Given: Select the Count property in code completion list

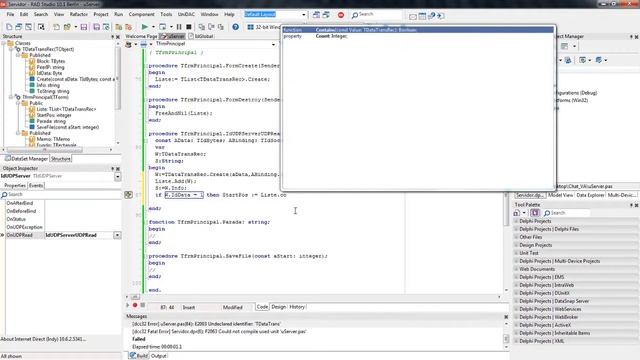Looking at the screenshot, I should (x=418, y=36).
